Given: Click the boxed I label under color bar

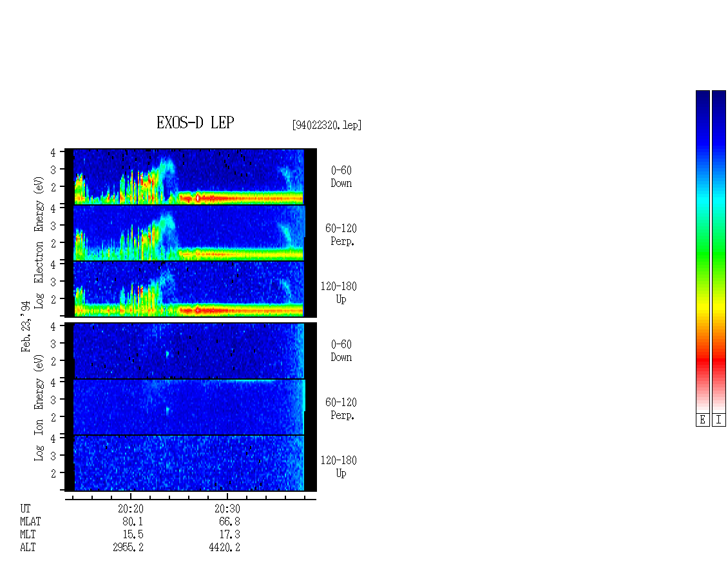Looking at the screenshot, I should pos(719,420).
